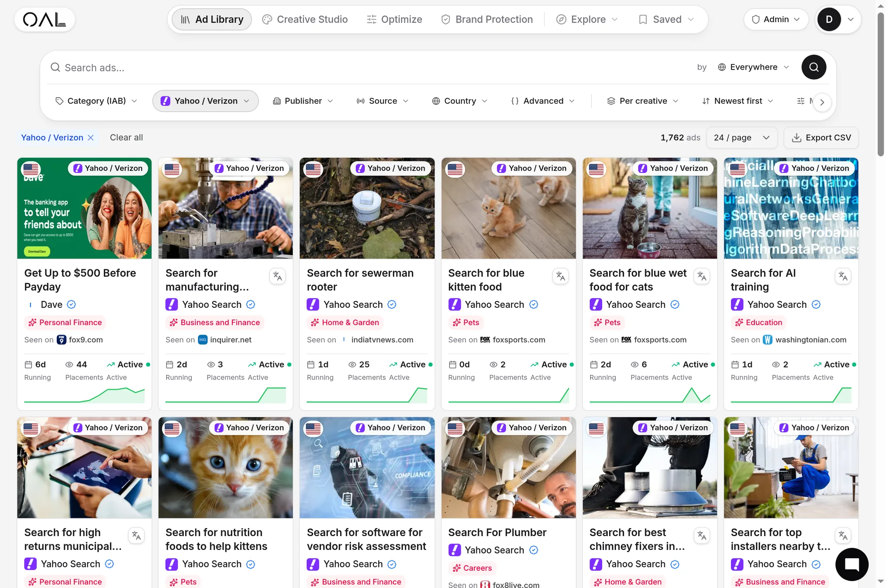Click Yahoo / Verizon badge on Dave card
This screenshot has width=886, height=588.
108,168
